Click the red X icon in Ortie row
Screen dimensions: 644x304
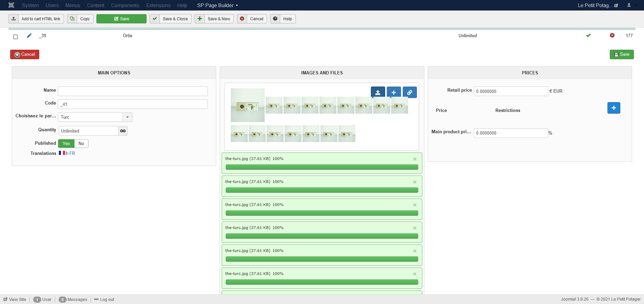coord(612,36)
